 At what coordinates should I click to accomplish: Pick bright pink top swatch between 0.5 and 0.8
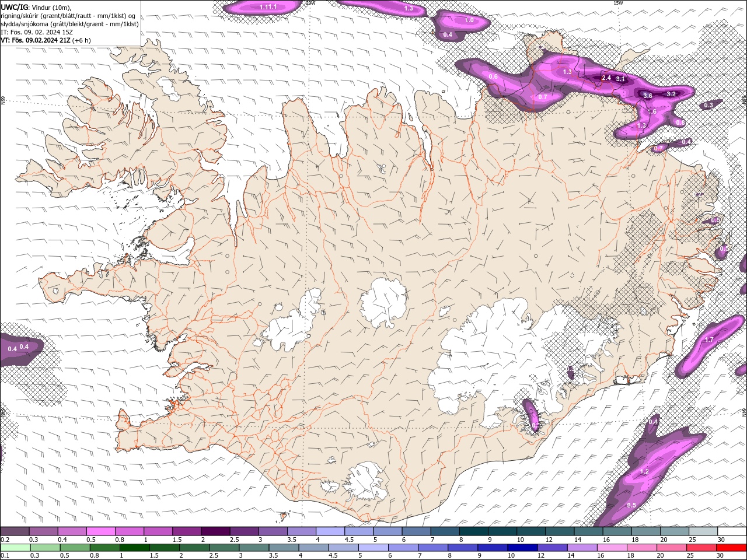pos(100,531)
